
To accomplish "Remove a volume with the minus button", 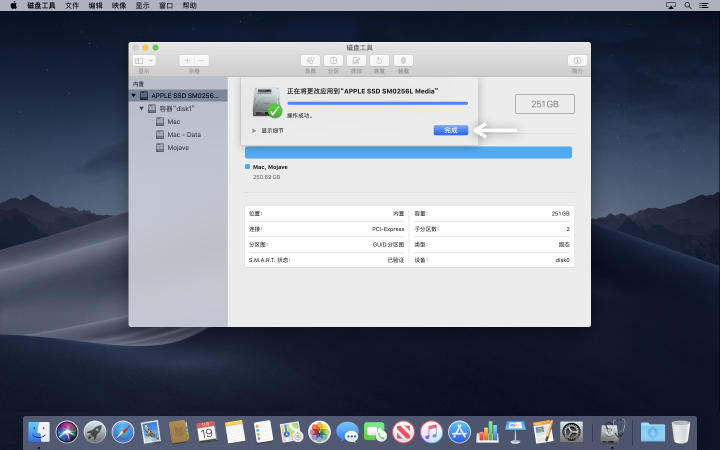I will (x=202, y=61).
